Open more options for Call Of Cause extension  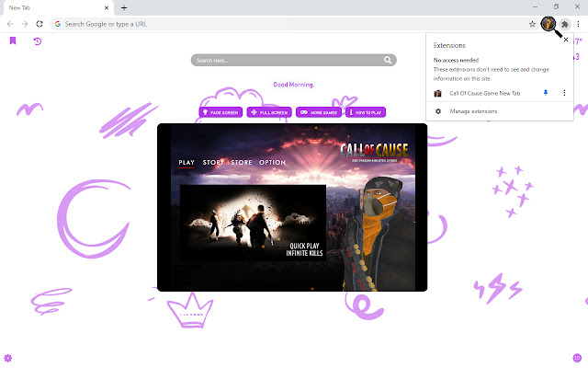click(x=564, y=93)
